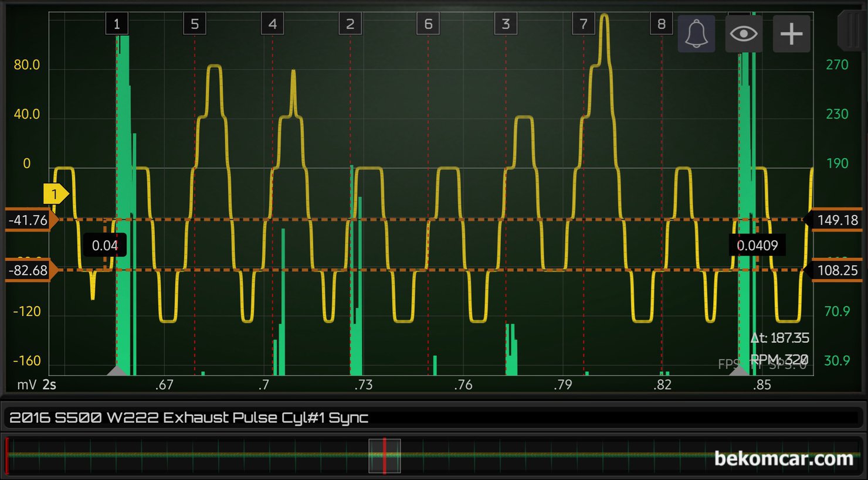Screen dimensions: 868x480
Task: Click cylinder marker 7 label
Action: pyautogui.click(x=583, y=24)
